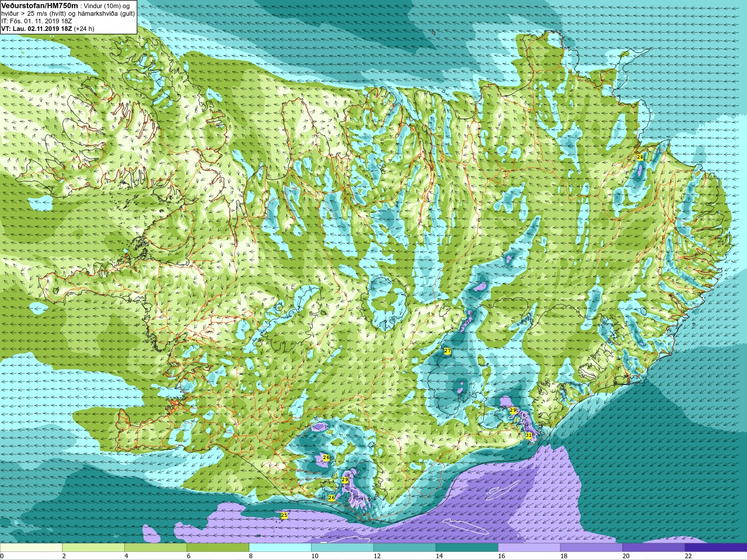Pick the 10–12 m/s turquoise legend swatch

343,548
